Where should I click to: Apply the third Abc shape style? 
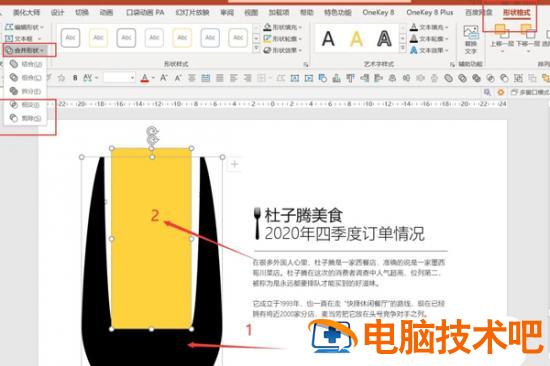pyautogui.click(x=126, y=38)
